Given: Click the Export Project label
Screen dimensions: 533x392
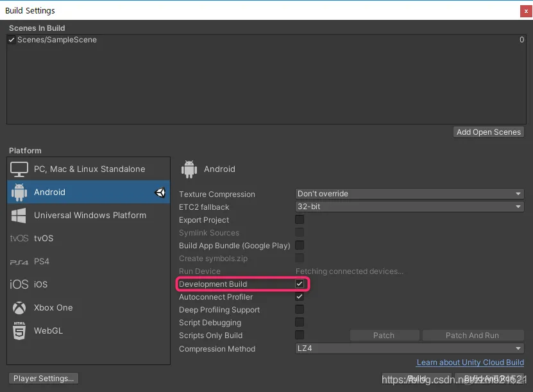Looking at the screenshot, I should coord(204,220).
